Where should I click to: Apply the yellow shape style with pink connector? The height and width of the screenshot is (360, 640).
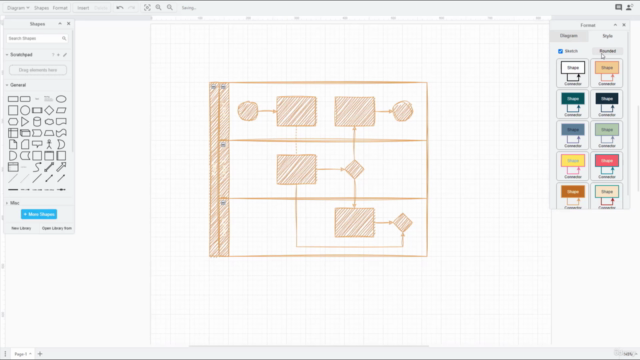(x=573, y=166)
